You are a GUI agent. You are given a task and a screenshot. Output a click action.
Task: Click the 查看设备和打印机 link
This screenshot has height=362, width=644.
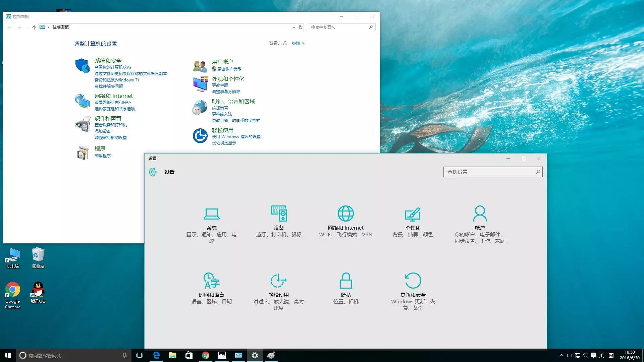111,125
